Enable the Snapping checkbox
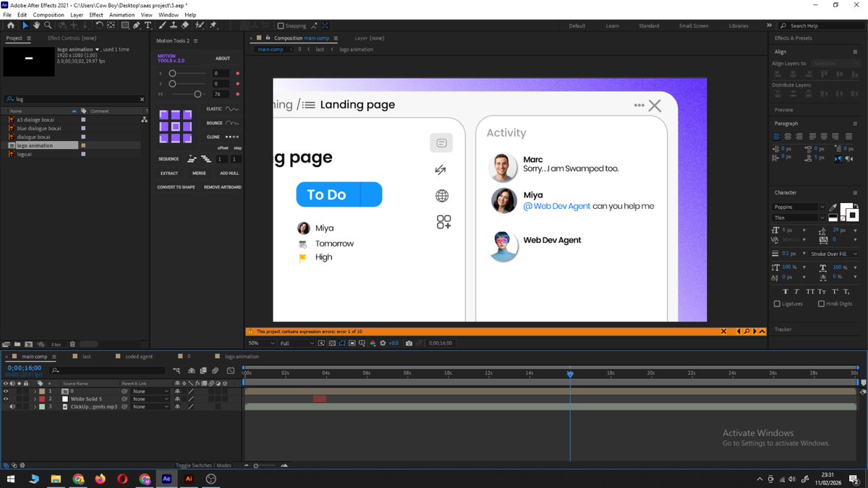The width and height of the screenshot is (868, 488). coord(281,25)
